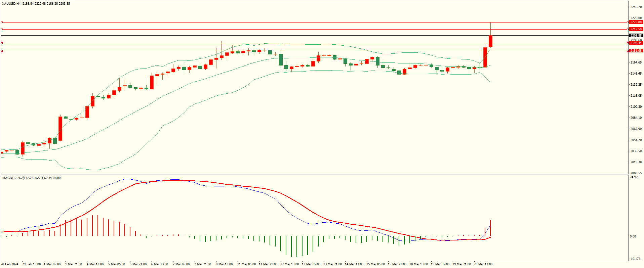The image size is (644, 268).
Task: Click the 11 Mar 21:00 time label
Action: (268, 264)
